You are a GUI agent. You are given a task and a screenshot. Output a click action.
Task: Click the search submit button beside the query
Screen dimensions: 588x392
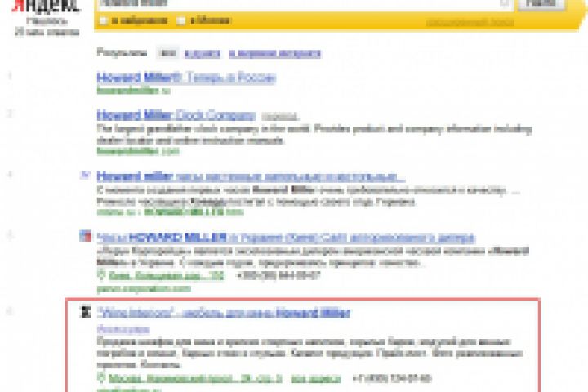541,3
